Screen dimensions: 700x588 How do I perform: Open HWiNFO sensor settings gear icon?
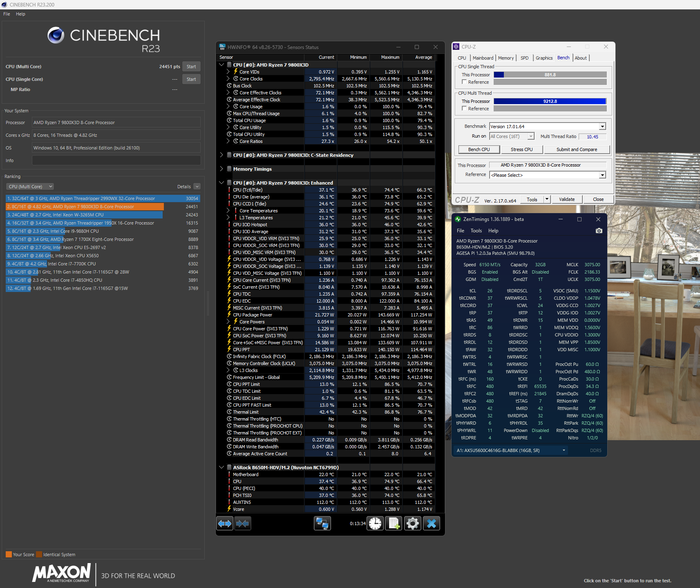point(413,523)
